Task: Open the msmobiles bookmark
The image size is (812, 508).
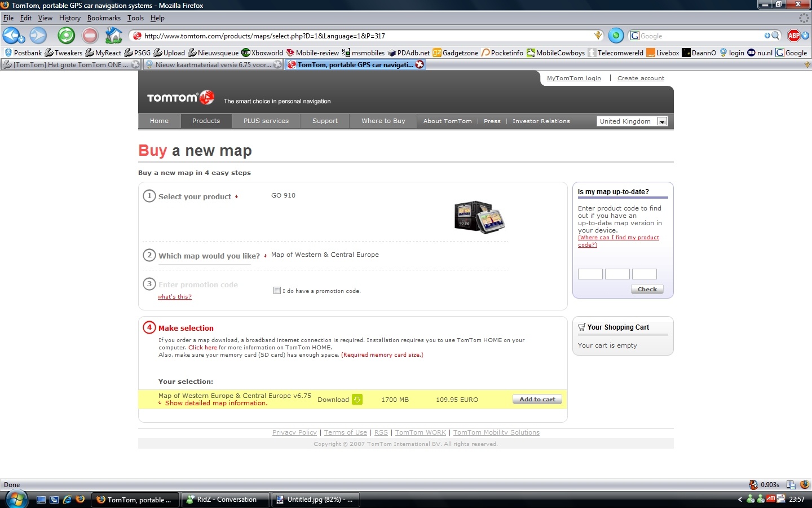Action: [x=363, y=52]
